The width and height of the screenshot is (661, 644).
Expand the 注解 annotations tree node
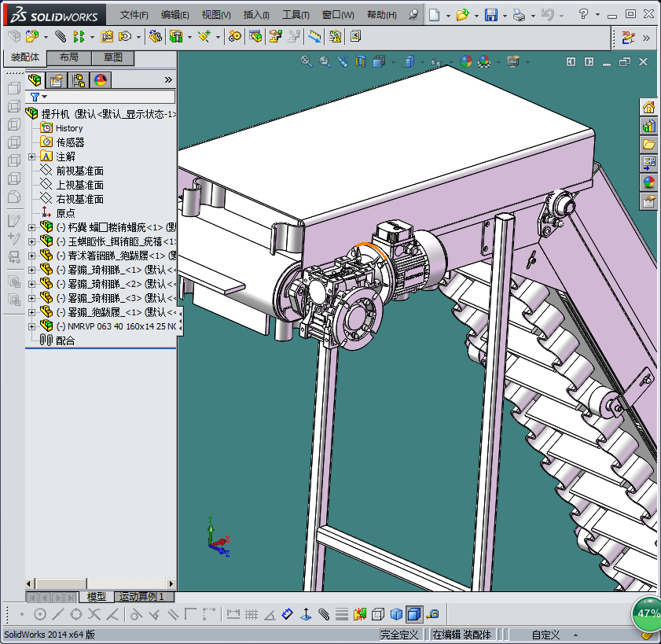(x=31, y=156)
